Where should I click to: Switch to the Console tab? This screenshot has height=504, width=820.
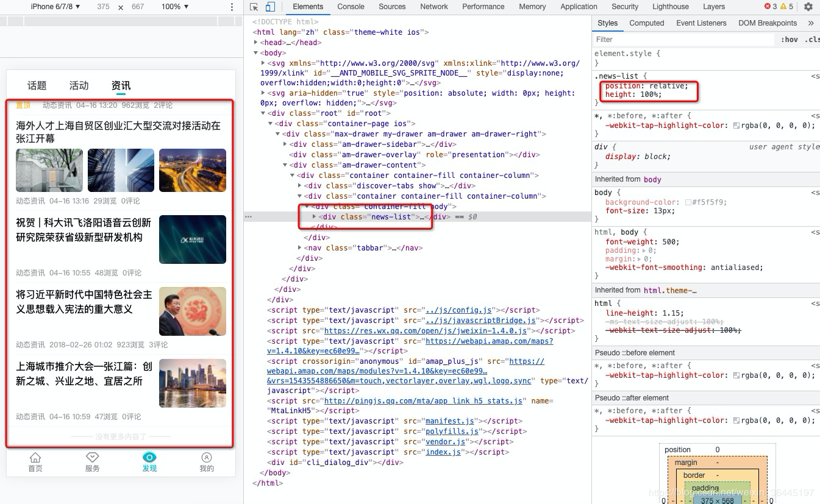click(x=351, y=7)
